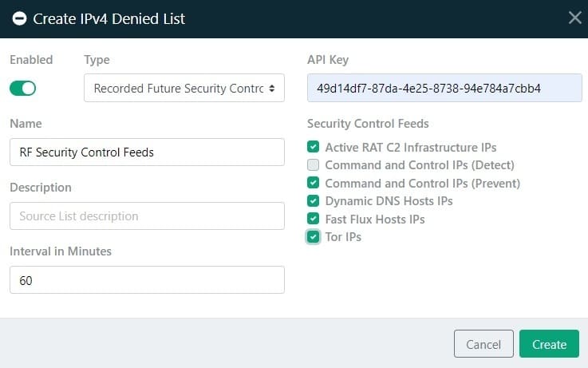
Task: Click the Description input field
Action: (x=147, y=216)
